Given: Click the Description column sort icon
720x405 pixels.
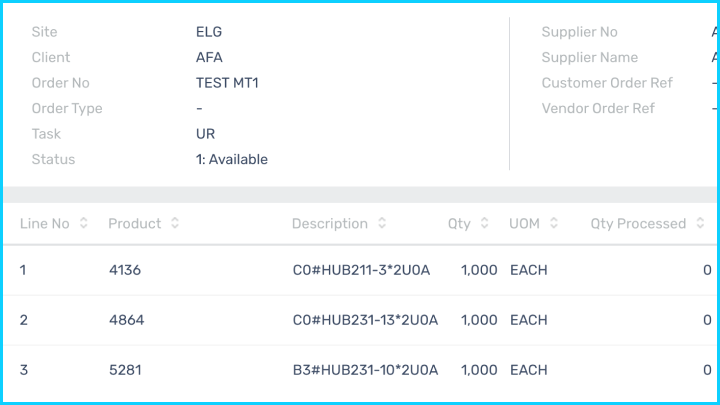Looking at the screenshot, I should click(x=382, y=224).
